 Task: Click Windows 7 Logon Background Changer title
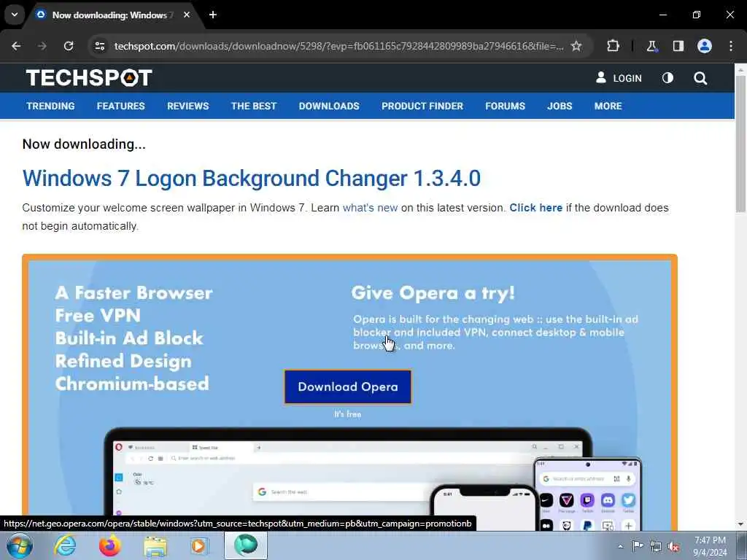pyautogui.click(x=251, y=178)
